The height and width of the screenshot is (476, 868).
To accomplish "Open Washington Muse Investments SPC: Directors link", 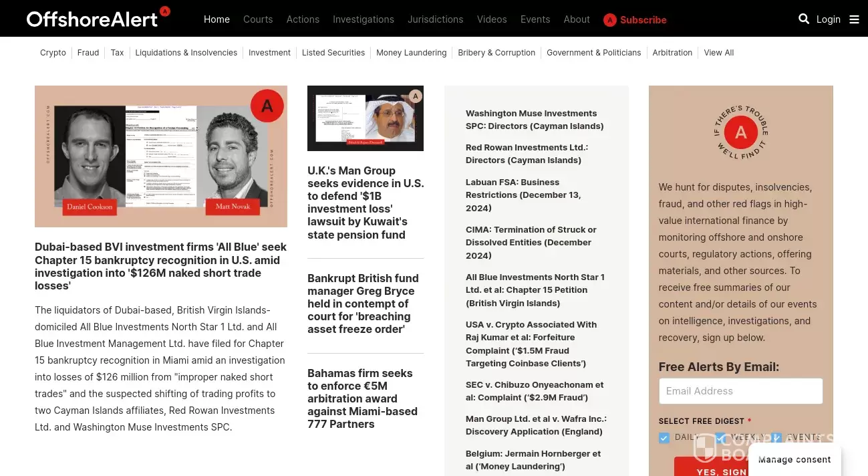I will 535,120.
